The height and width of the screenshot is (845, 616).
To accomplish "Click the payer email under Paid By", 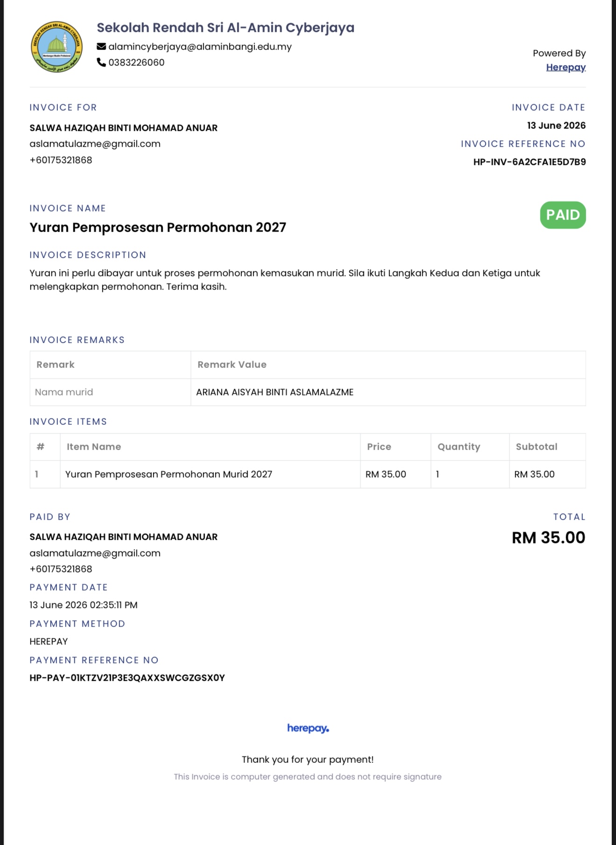I will coord(95,553).
